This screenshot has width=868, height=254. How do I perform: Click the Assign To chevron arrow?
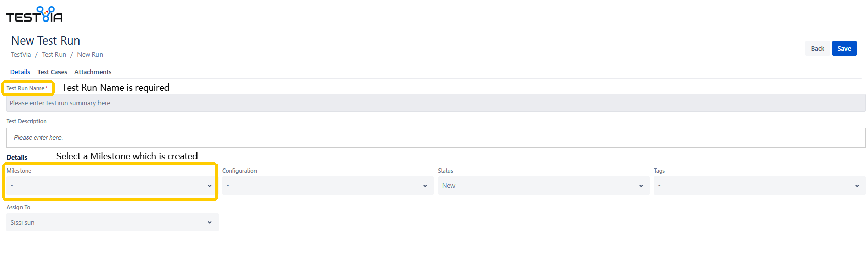(x=209, y=223)
